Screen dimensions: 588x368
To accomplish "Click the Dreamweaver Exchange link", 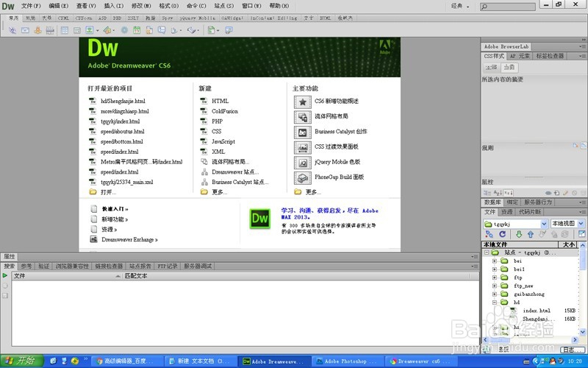I will (129, 240).
